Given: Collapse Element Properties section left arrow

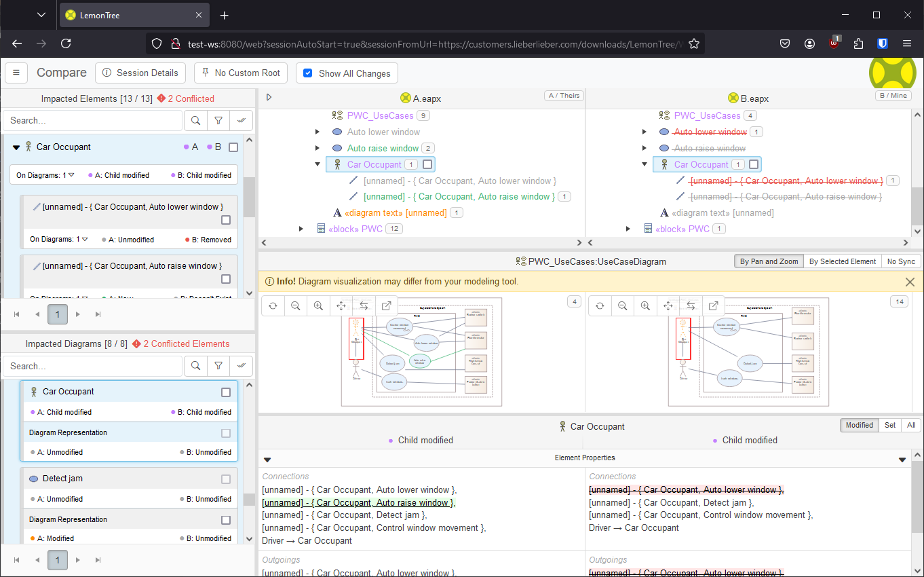Looking at the screenshot, I should click(267, 460).
